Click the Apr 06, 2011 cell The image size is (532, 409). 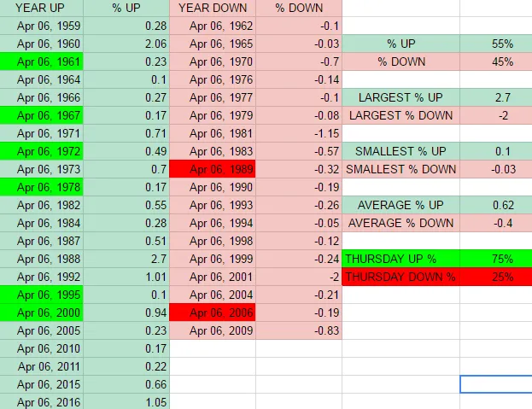[41, 366]
